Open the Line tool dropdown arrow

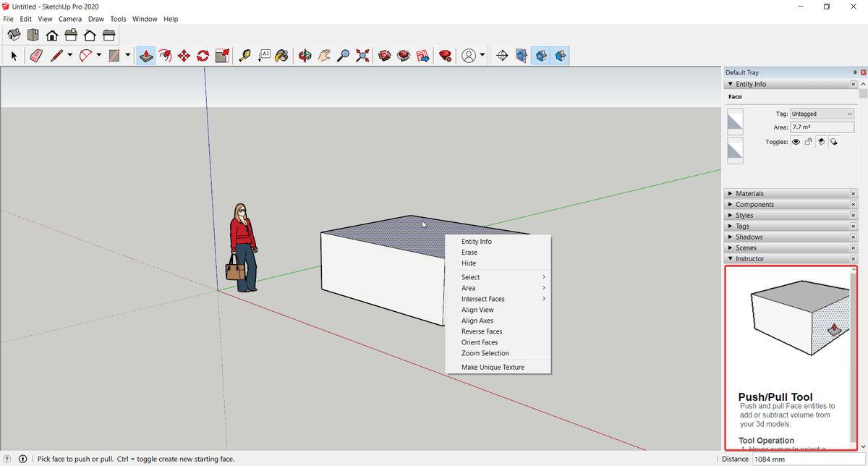point(70,56)
